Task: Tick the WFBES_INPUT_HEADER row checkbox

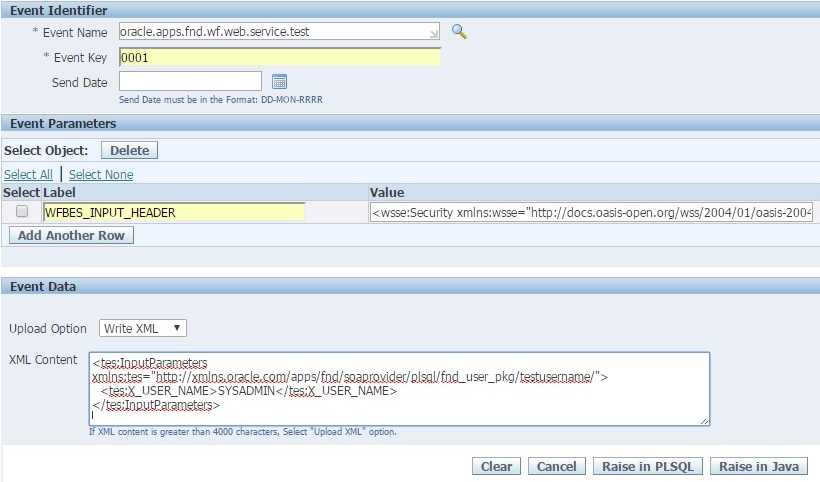Action: click(22, 212)
